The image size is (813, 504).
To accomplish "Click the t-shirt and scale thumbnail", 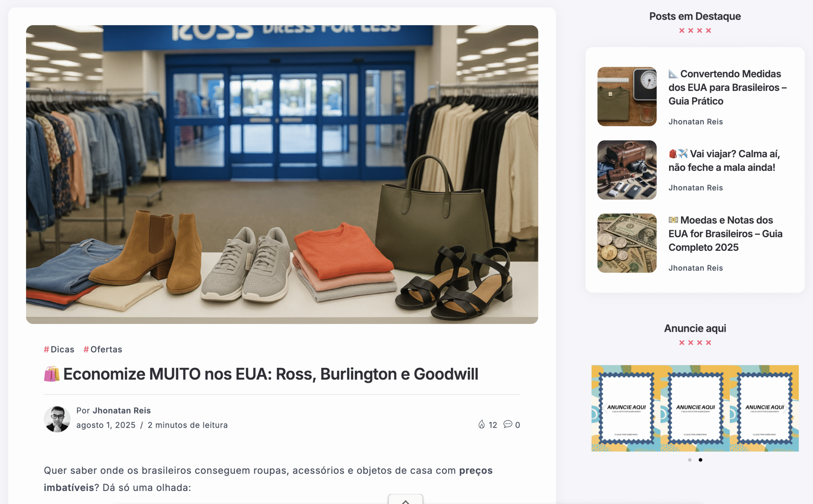I will tap(627, 97).
